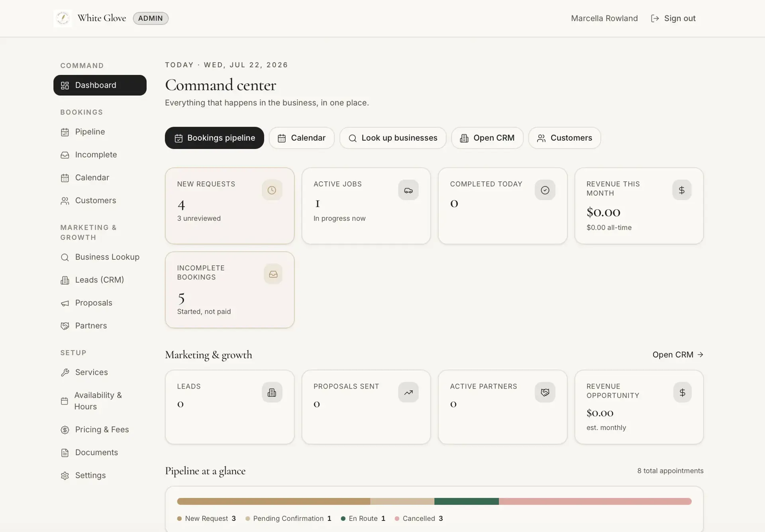Click Cancelled pink segment of pipeline bar
Screen dimensions: 765x532
click(x=595, y=501)
